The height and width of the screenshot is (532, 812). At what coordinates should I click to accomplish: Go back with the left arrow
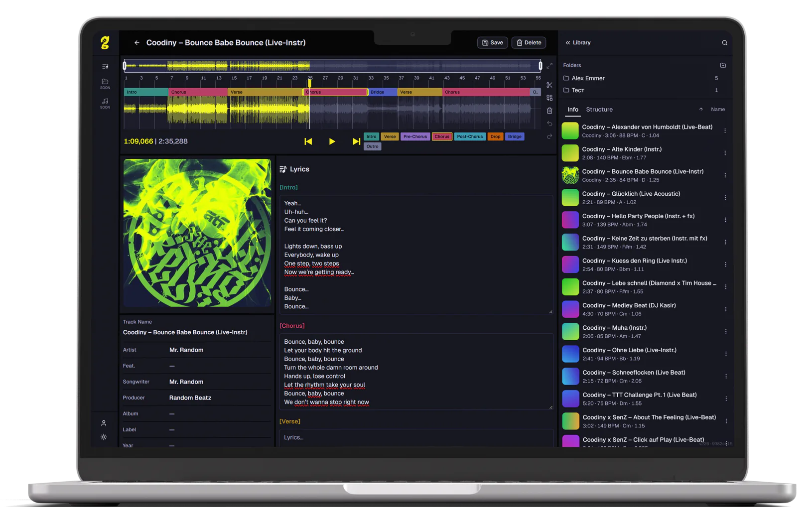click(136, 43)
